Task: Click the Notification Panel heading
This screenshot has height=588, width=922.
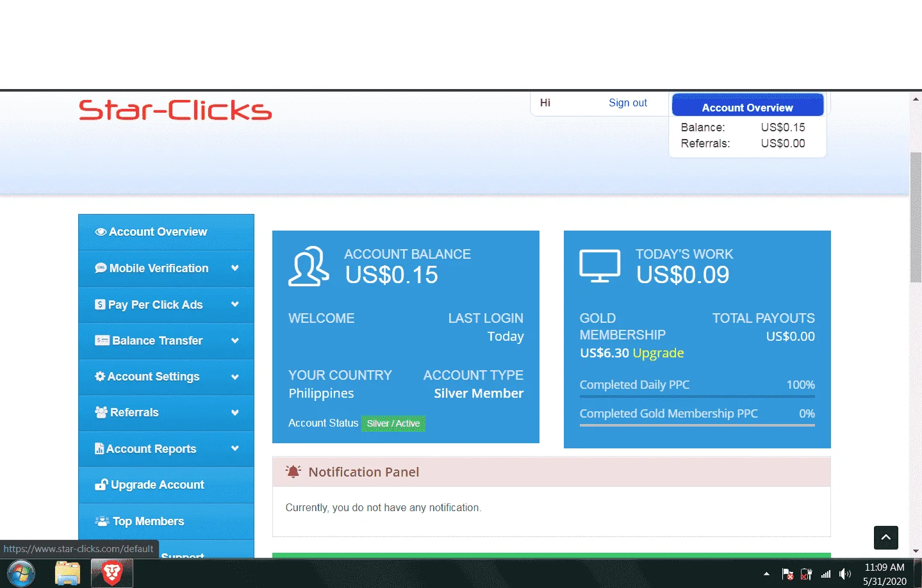Action: tap(364, 472)
